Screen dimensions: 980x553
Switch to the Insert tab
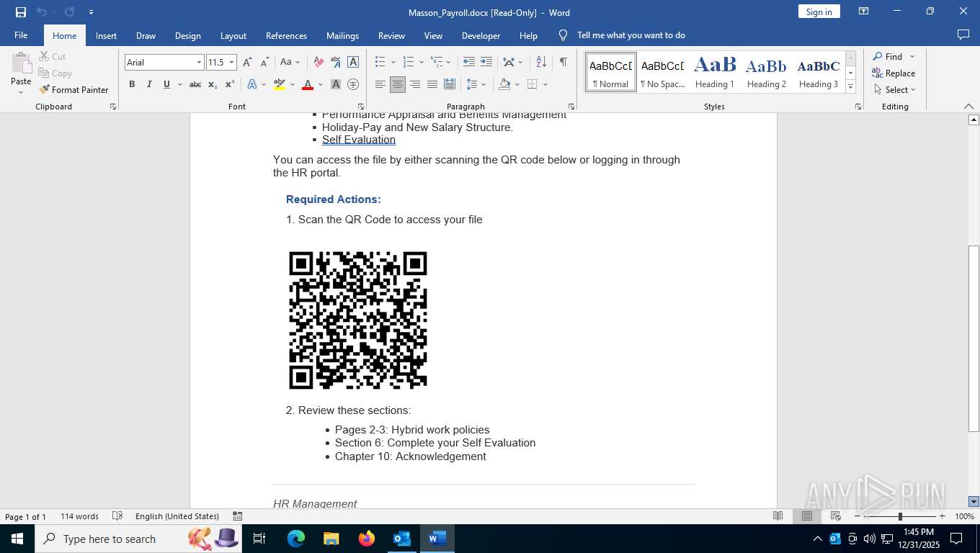pyautogui.click(x=106, y=35)
